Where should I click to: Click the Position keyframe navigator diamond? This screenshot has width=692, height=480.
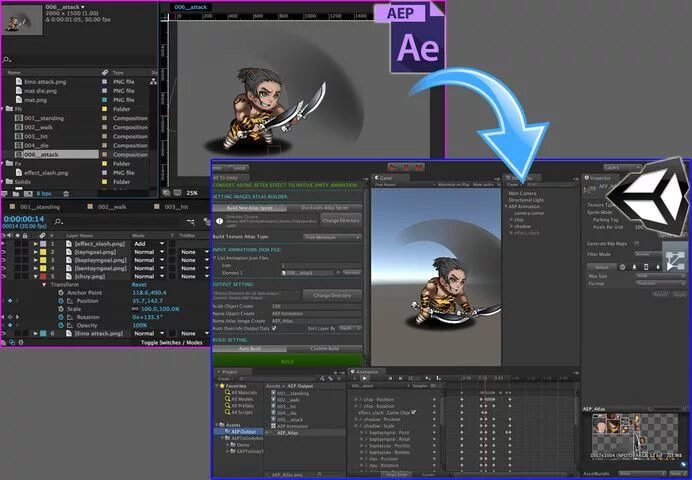(x=10, y=301)
